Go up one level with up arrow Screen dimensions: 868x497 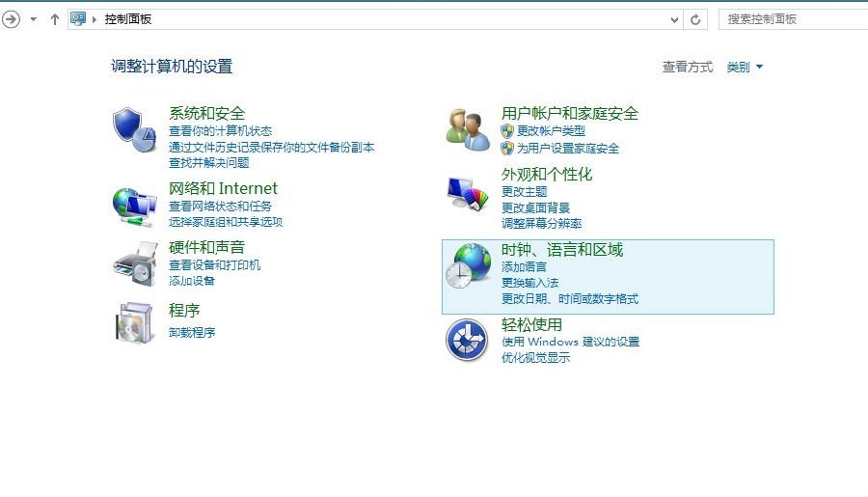(x=55, y=19)
